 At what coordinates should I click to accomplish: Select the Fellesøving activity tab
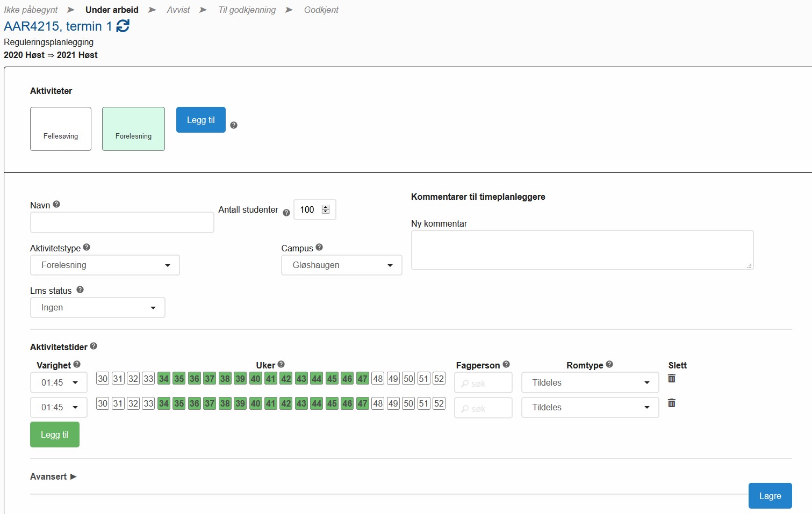[x=61, y=129]
